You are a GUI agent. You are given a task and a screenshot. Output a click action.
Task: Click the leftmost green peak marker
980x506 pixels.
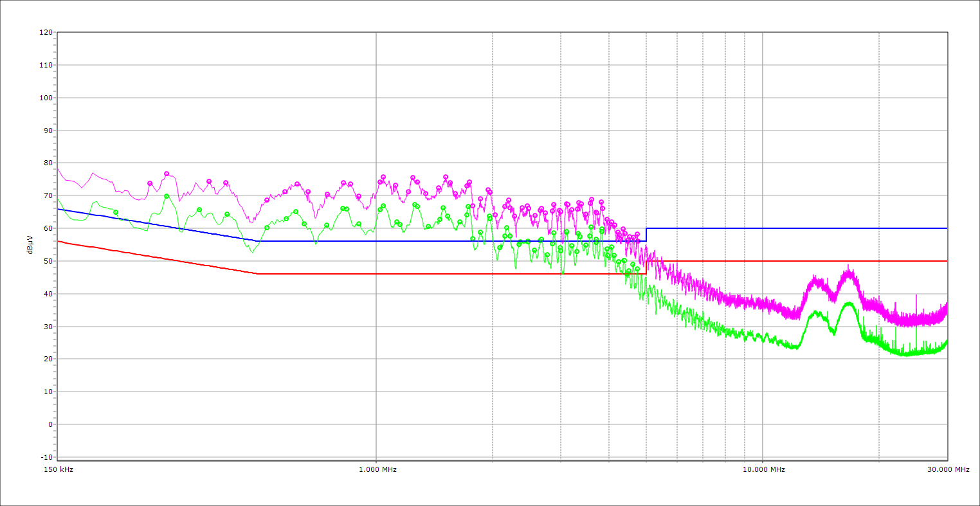(116, 212)
